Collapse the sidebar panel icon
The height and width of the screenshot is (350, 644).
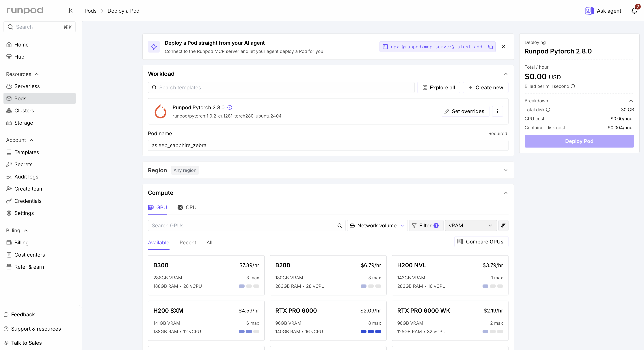click(70, 10)
